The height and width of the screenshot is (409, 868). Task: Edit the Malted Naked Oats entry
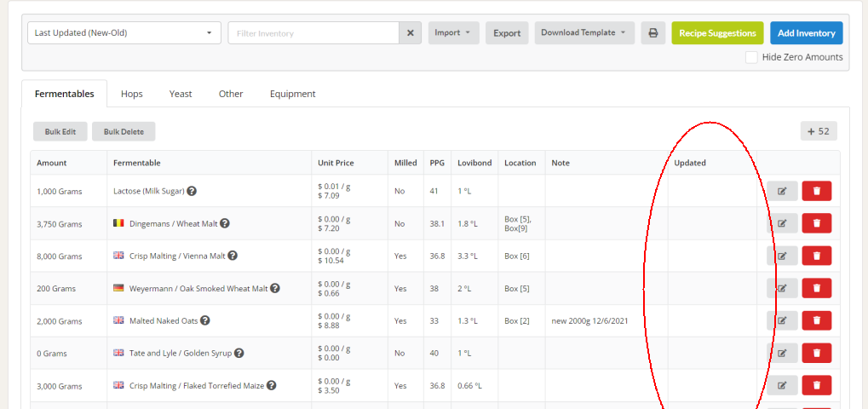pyautogui.click(x=782, y=320)
